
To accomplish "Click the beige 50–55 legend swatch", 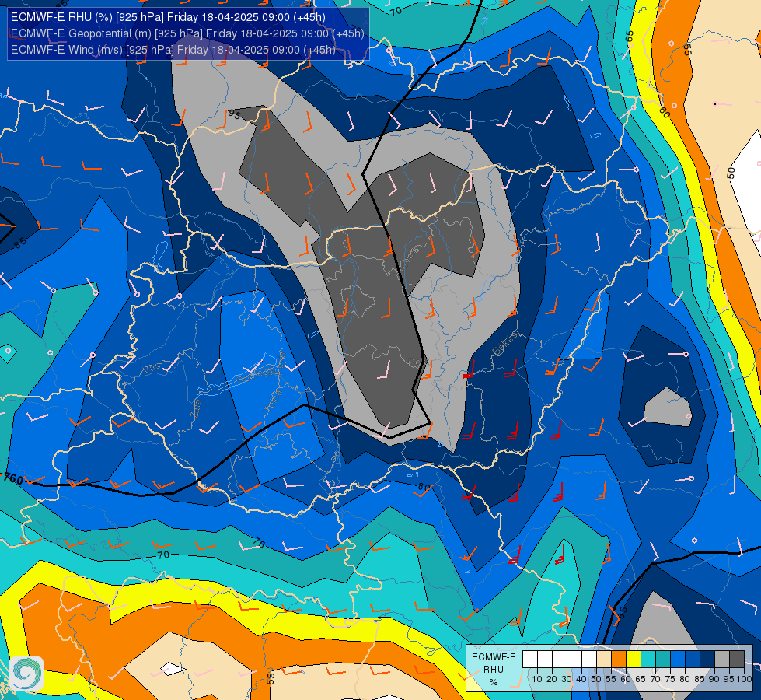I will point(604,660).
